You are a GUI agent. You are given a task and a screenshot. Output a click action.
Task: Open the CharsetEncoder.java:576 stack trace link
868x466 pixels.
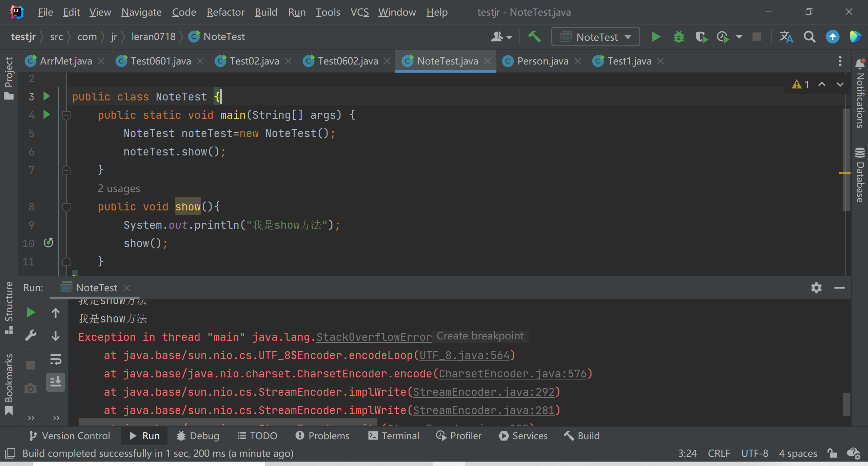pos(513,374)
